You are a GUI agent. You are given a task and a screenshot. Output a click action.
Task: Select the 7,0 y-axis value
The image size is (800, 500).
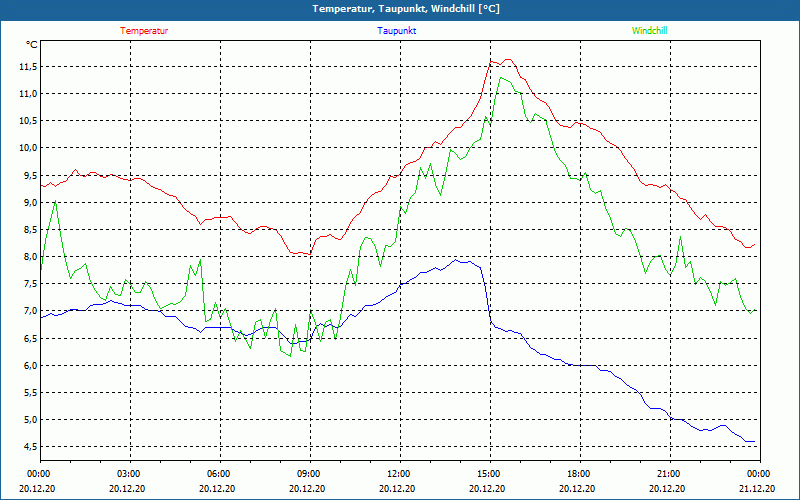click(x=30, y=311)
